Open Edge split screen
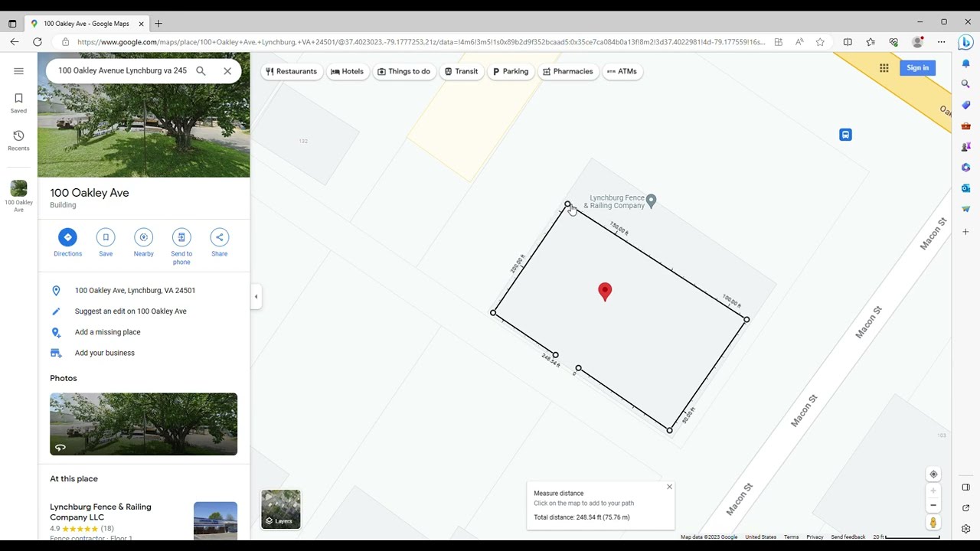This screenshot has width=980, height=551. (848, 42)
